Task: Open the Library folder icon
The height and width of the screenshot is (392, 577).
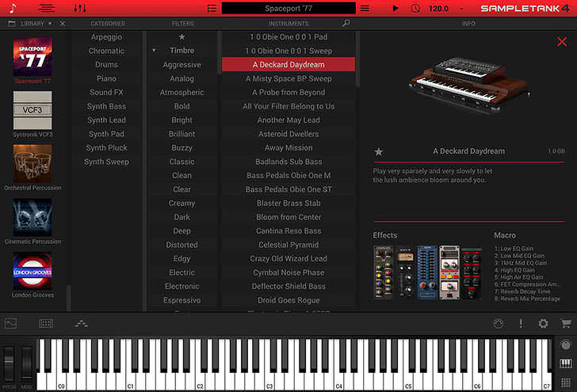Action: pos(12,24)
